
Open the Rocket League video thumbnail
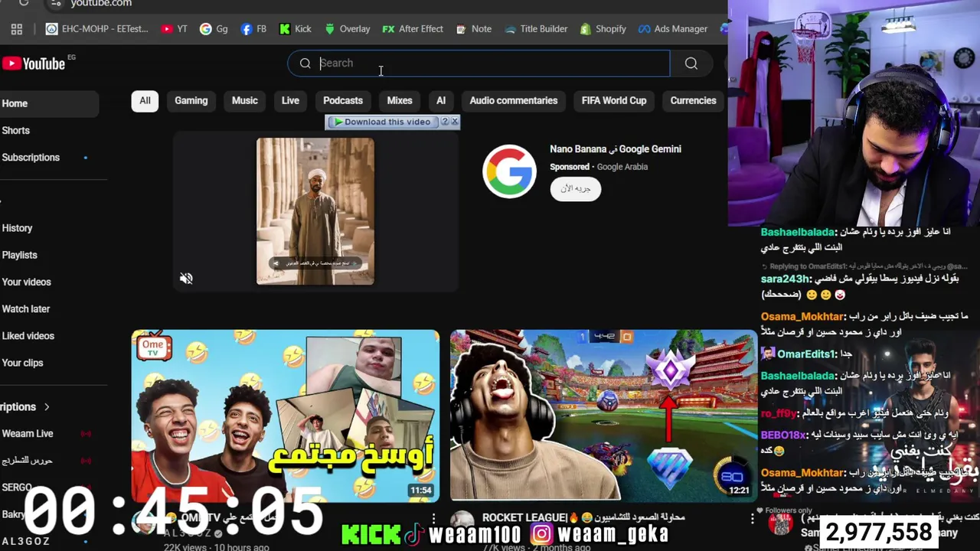coord(603,416)
